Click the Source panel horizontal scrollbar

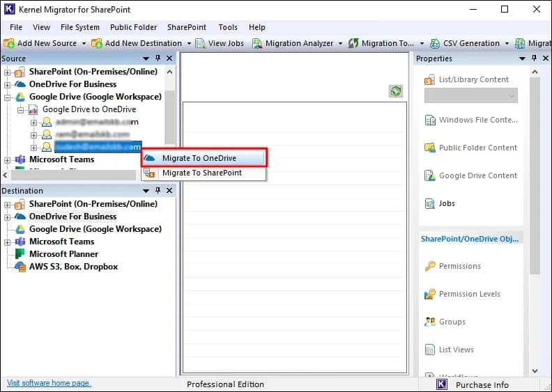pyautogui.click(x=73, y=175)
